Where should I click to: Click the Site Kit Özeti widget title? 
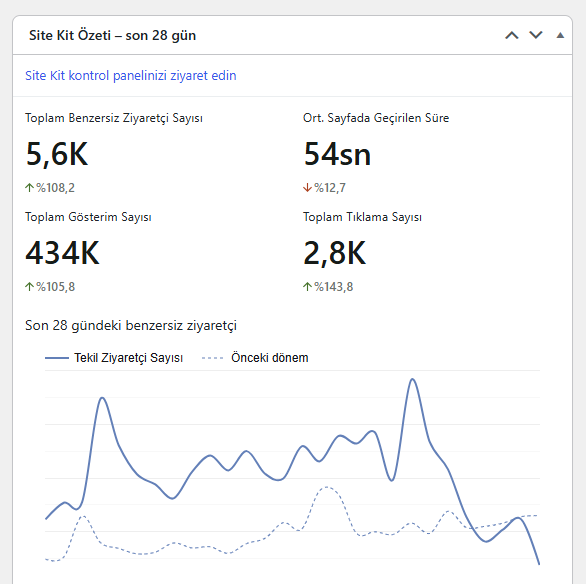pos(112,35)
